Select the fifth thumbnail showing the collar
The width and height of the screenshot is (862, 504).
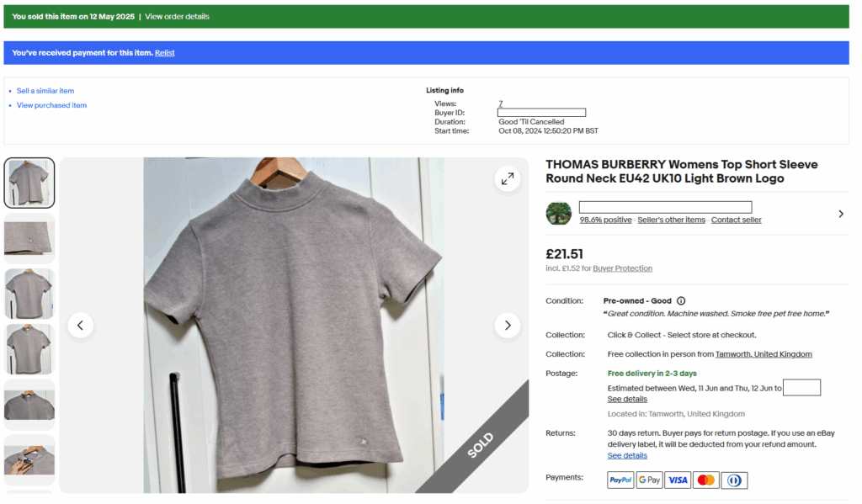pyautogui.click(x=29, y=405)
